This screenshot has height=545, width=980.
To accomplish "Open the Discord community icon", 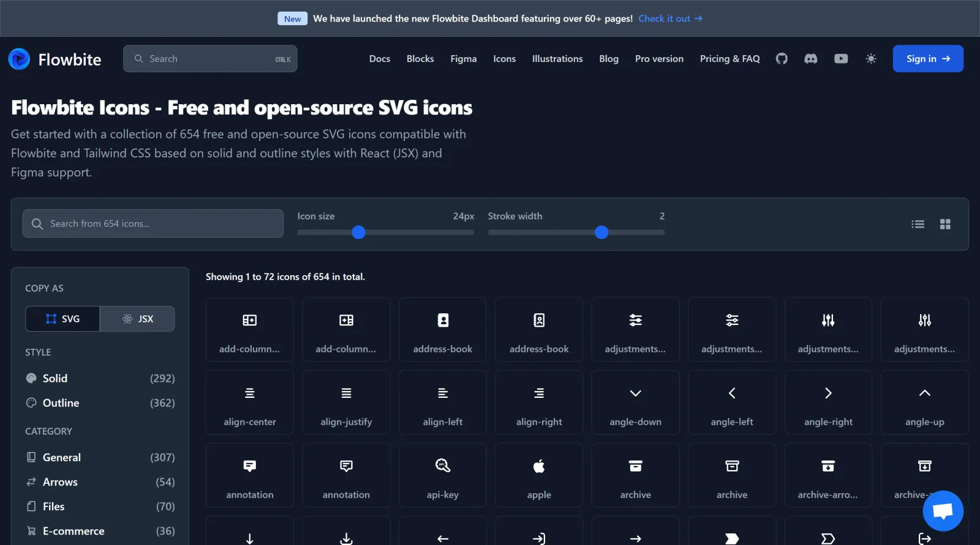I will (x=811, y=59).
